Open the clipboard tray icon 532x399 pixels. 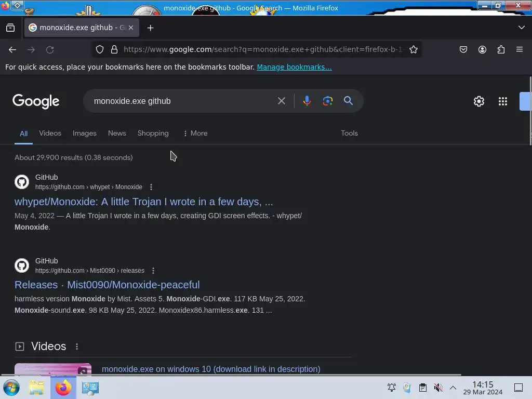[423, 388]
